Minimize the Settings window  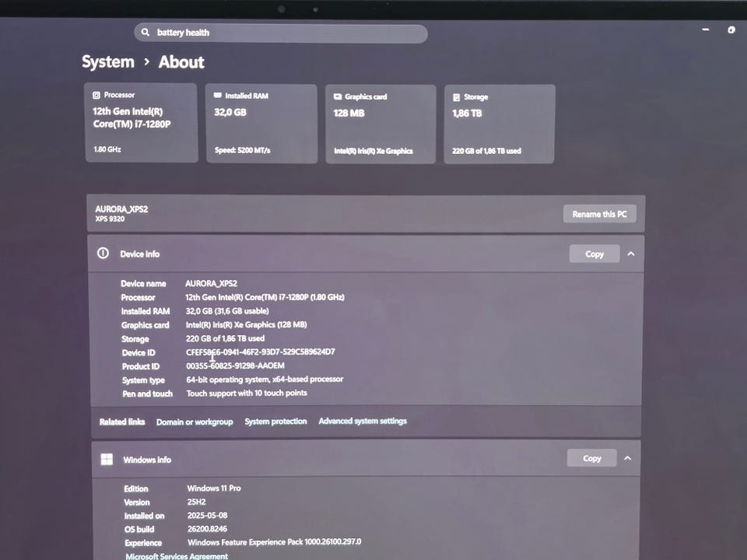pos(706,30)
